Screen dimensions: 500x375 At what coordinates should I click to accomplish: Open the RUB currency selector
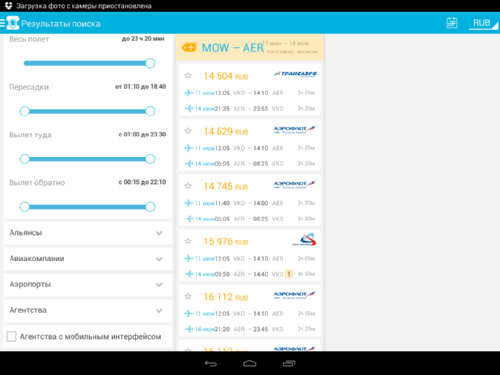(482, 23)
